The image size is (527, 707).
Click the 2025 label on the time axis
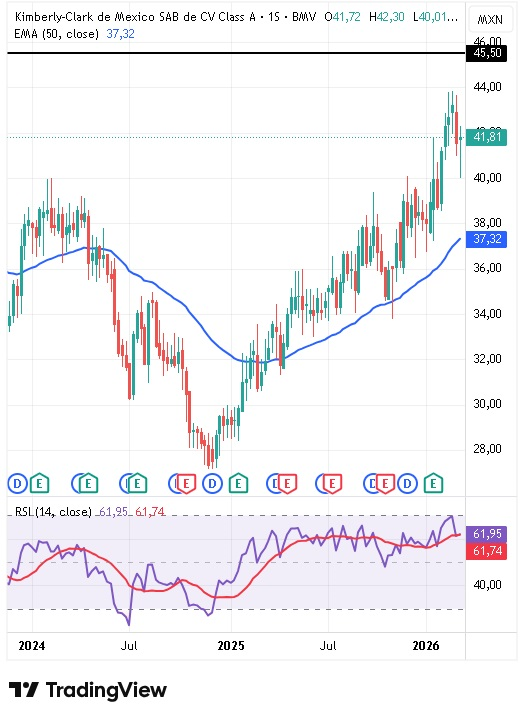click(231, 646)
